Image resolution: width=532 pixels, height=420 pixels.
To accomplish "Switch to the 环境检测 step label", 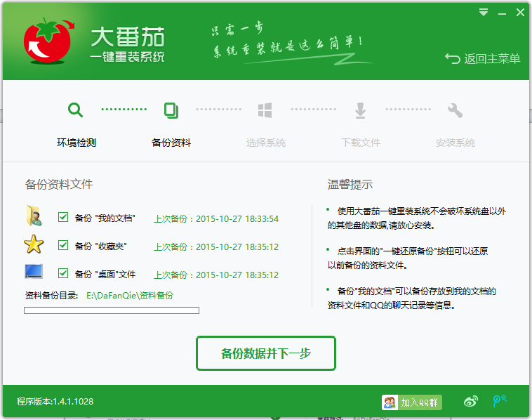I will pyautogui.click(x=77, y=143).
